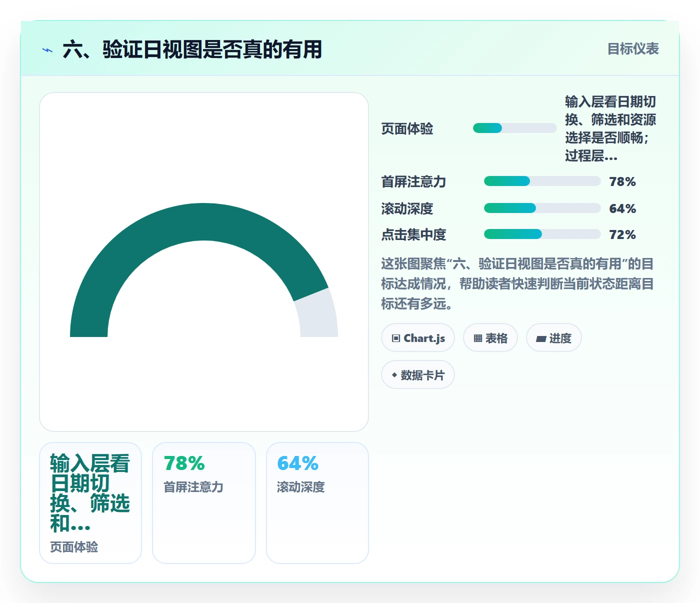Select the 数据卡片 tag
The image size is (700, 603).
click(x=418, y=375)
